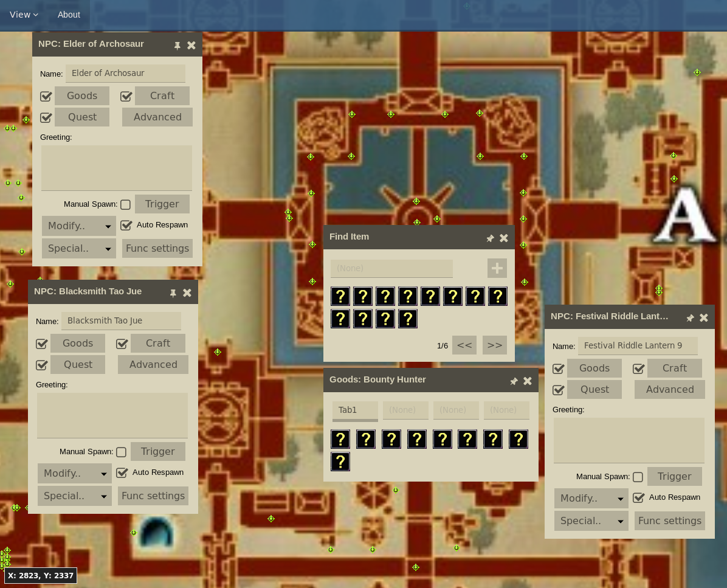The image size is (727, 588).
Task: Pin the Festival Riddle Lantern window
Action: [690, 318]
